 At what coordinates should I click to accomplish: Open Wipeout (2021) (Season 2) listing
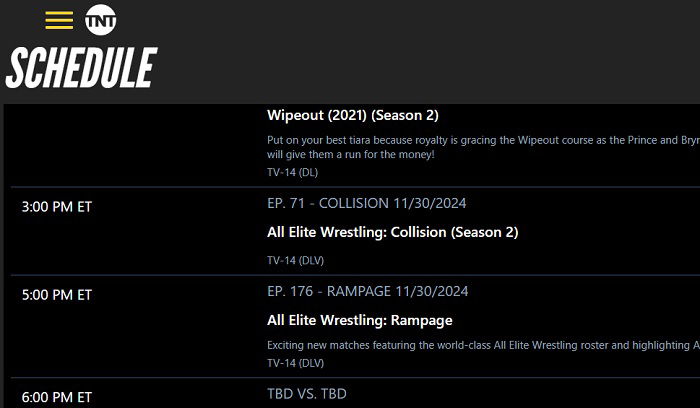click(353, 115)
